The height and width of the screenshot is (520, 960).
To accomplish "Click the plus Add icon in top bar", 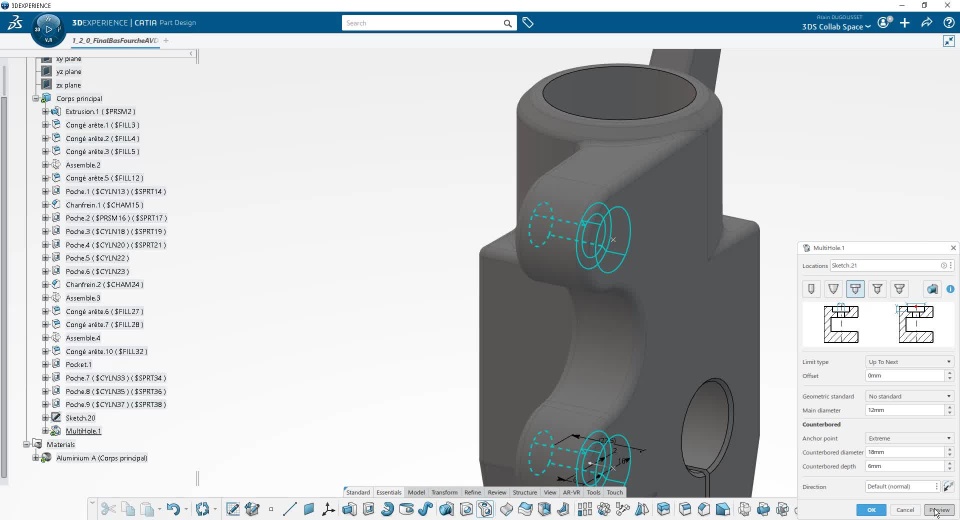I will tap(905, 23).
